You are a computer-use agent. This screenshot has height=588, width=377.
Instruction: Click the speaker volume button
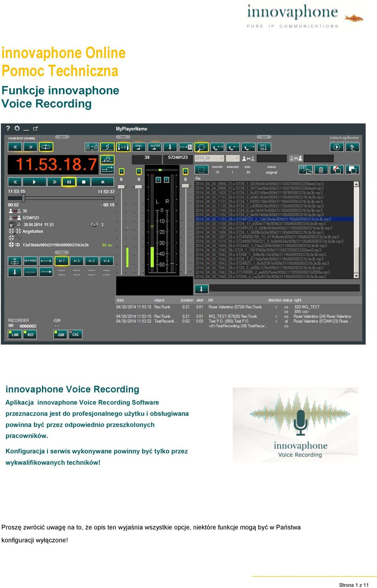[x=107, y=147]
